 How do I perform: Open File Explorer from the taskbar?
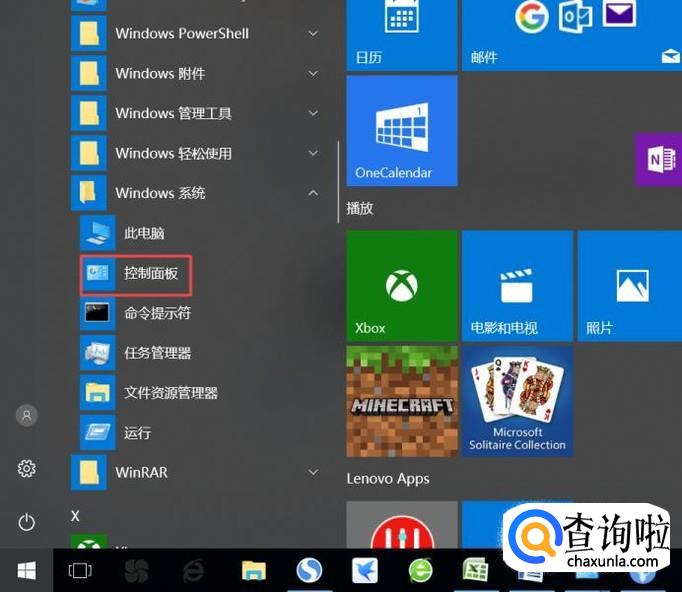click(254, 570)
